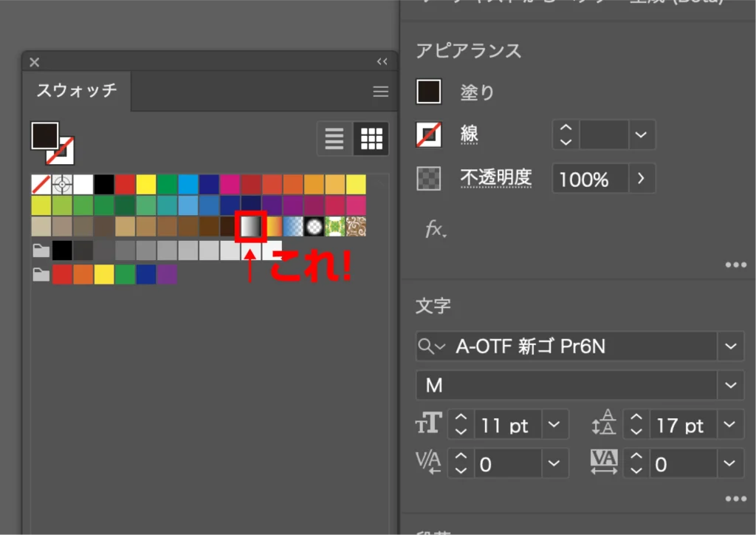Click the Registration swatch icon
The image size is (756, 535).
(x=62, y=184)
